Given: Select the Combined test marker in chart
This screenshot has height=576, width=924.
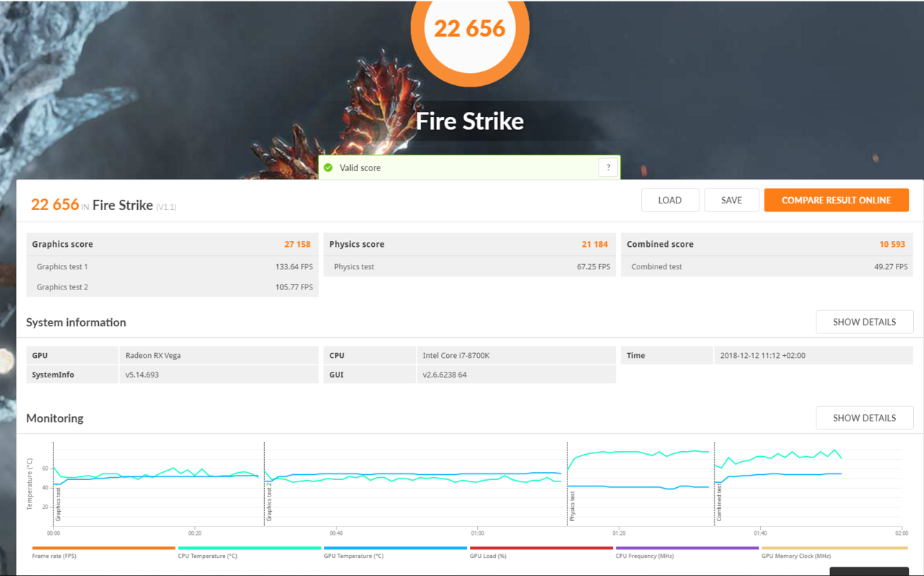Looking at the screenshot, I should (x=720, y=503).
